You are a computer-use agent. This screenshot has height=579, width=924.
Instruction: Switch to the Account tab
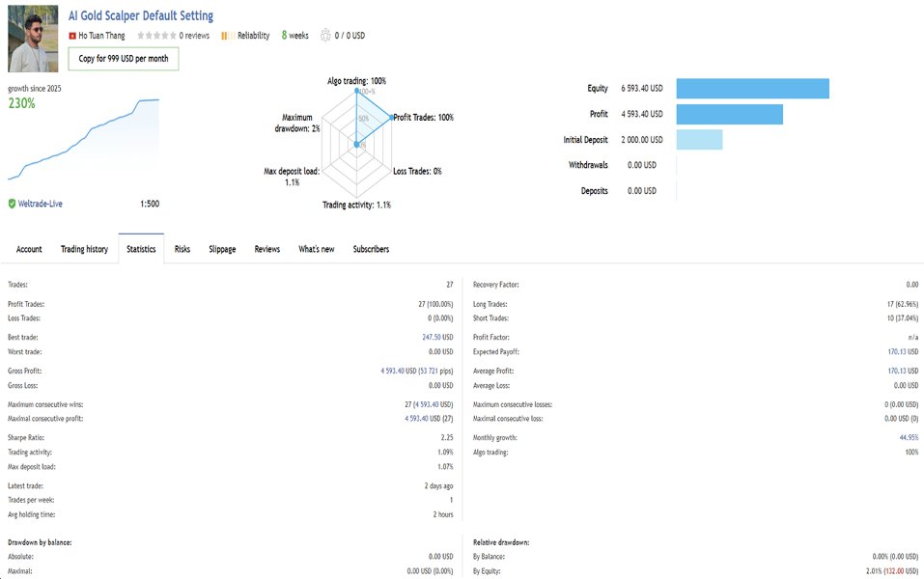[x=29, y=249]
